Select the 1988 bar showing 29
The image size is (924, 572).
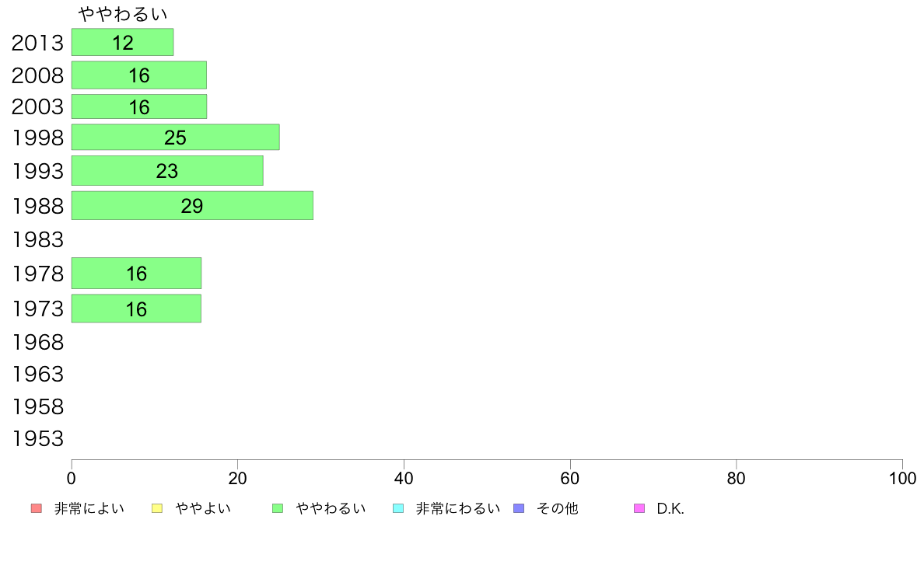(192, 206)
